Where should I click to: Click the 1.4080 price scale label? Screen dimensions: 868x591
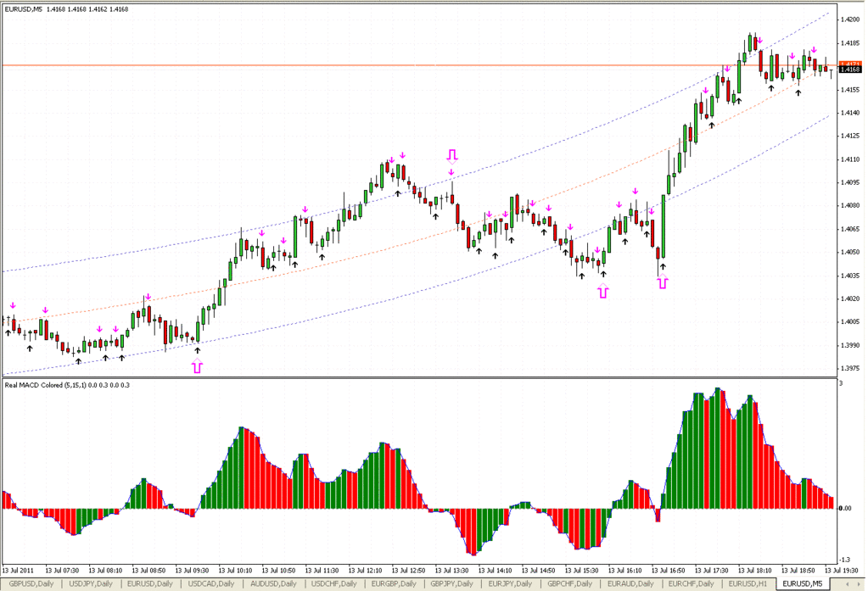[849, 206]
